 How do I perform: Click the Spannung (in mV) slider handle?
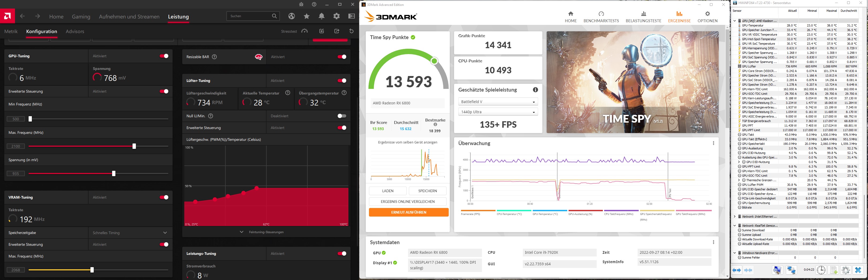point(113,173)
